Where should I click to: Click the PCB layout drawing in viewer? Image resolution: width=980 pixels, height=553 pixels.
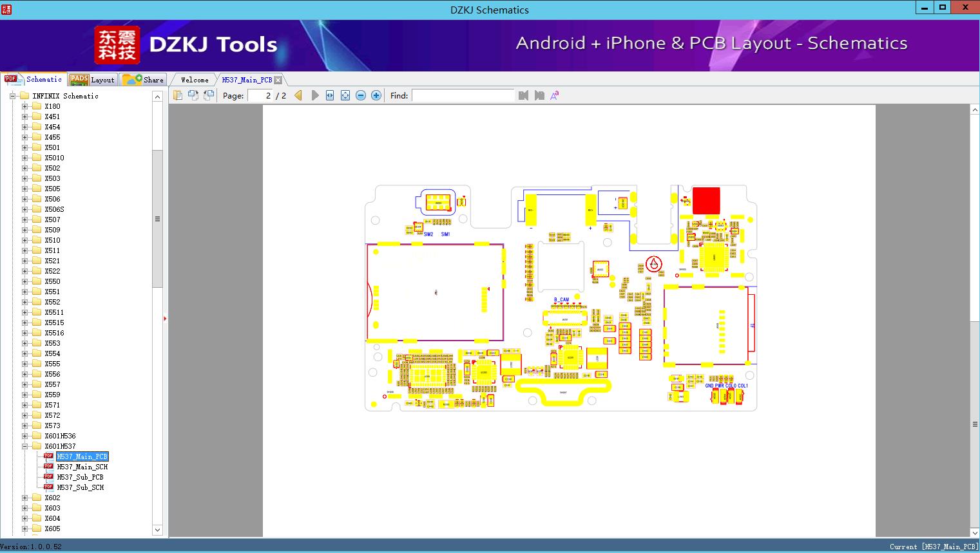(x=561, y=297)
